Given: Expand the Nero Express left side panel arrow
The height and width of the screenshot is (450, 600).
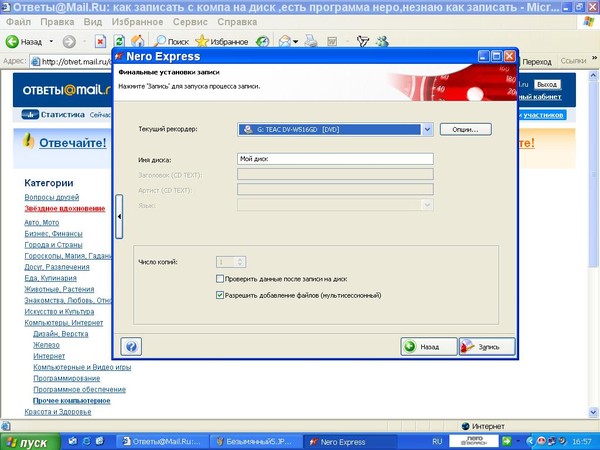Looking at the screenshot, I should [119, 216].
